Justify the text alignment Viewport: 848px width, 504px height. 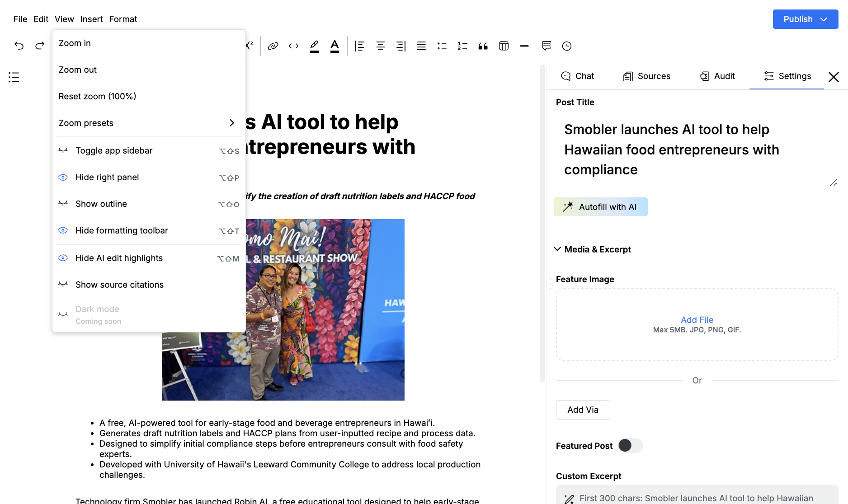[421, 46]
